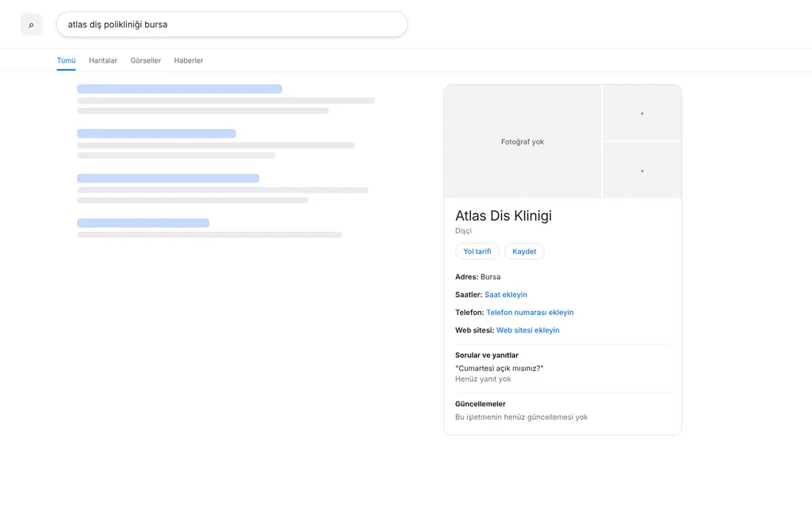This screenshot has width=812, height=508.
Task: Click the Adres: Bursa line
Action: 478,277
